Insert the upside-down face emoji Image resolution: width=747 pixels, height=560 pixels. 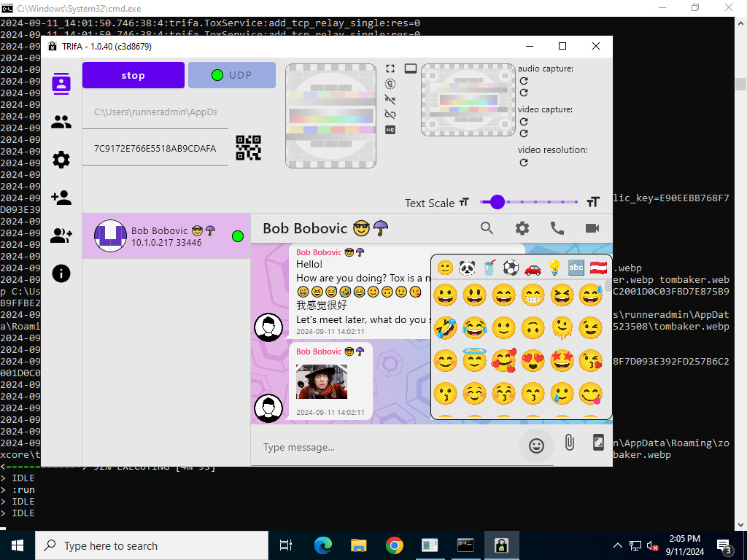pyautogui.click(x=533, y=327)
